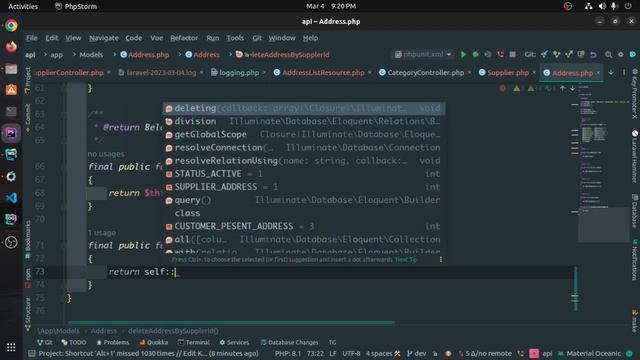
Task: Launch Google Chrome from the Ubuntu dock
Action: click(x=11, y=25)
